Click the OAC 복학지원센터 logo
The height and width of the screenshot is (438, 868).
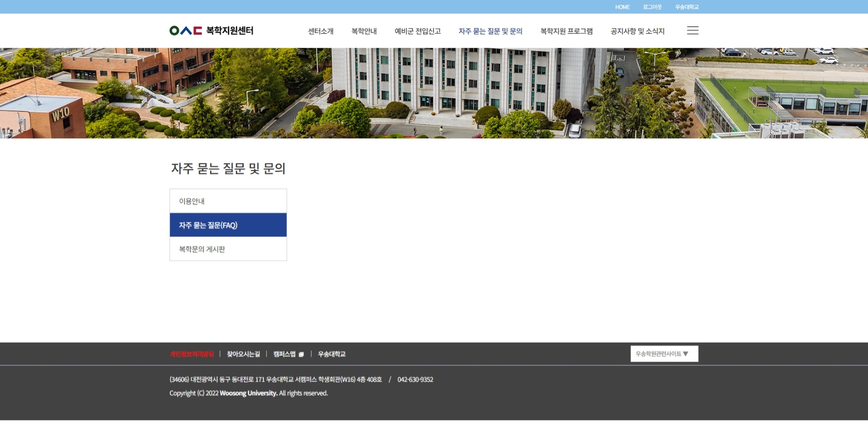tap(211, 31)
